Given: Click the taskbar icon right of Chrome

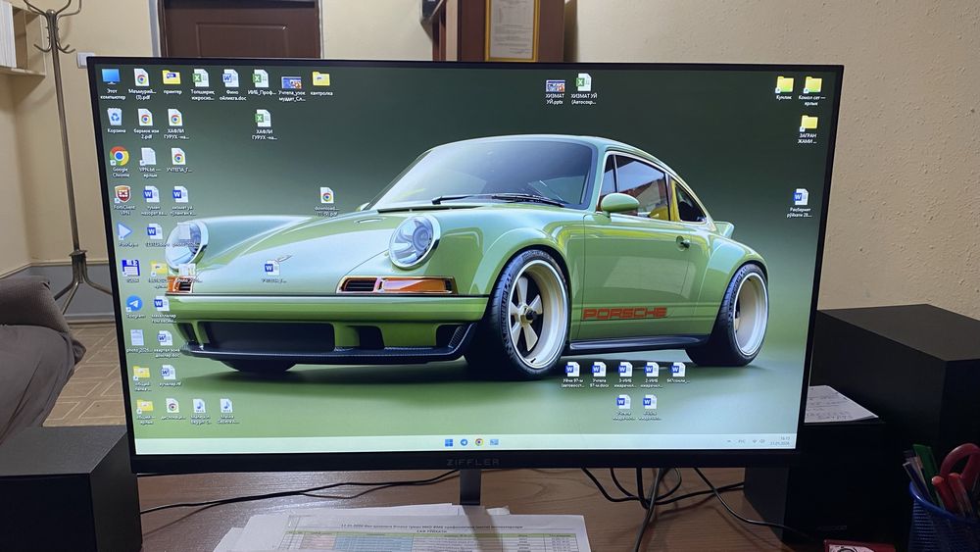Looking at the screenshot, I should tap(494, 442).
